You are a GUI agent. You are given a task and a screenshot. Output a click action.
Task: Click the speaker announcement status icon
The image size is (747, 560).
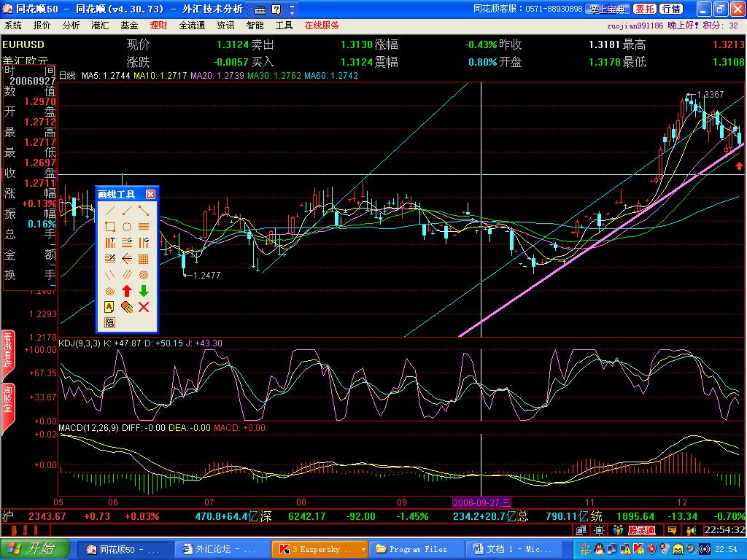pyautogui.click(x=691, y=530)
